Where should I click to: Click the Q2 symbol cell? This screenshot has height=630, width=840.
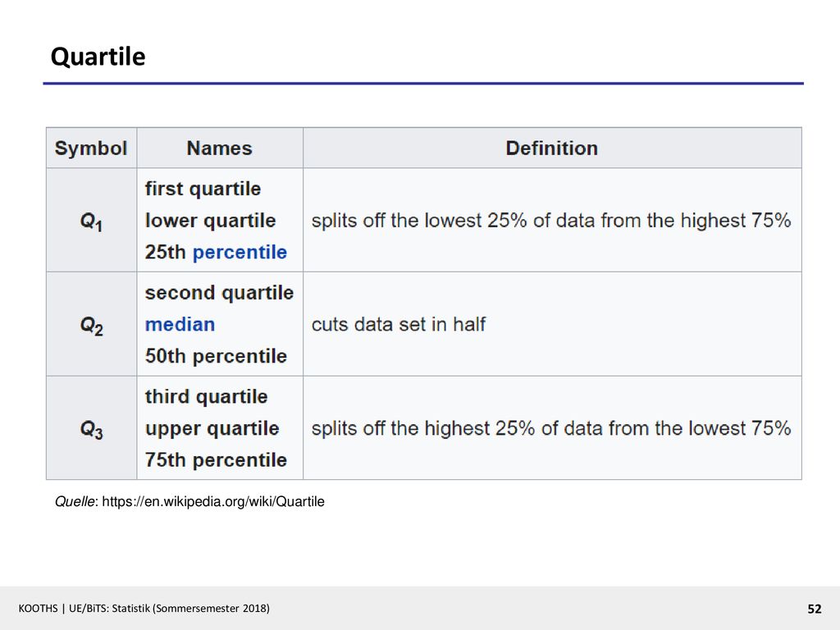91,324
